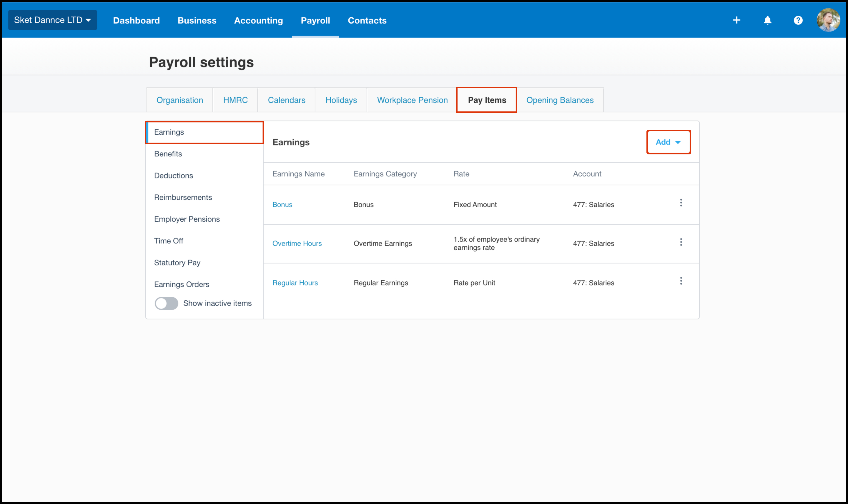Open the Bonus earnings link
This screenshot has height=504, width=848.
pyautogui.click(x=282, y=204)
